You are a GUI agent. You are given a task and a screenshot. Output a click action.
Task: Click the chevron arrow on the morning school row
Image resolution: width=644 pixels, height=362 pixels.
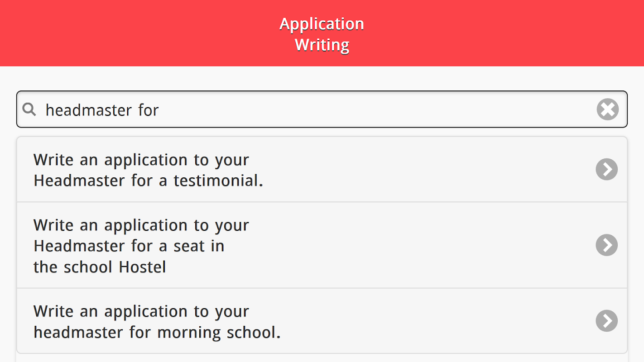(x=607, y=321)
